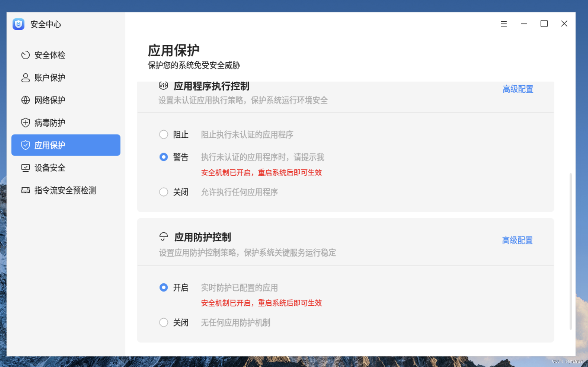
Task: Select the 网络保护 globe icon
Action: [x=25, y=100]
